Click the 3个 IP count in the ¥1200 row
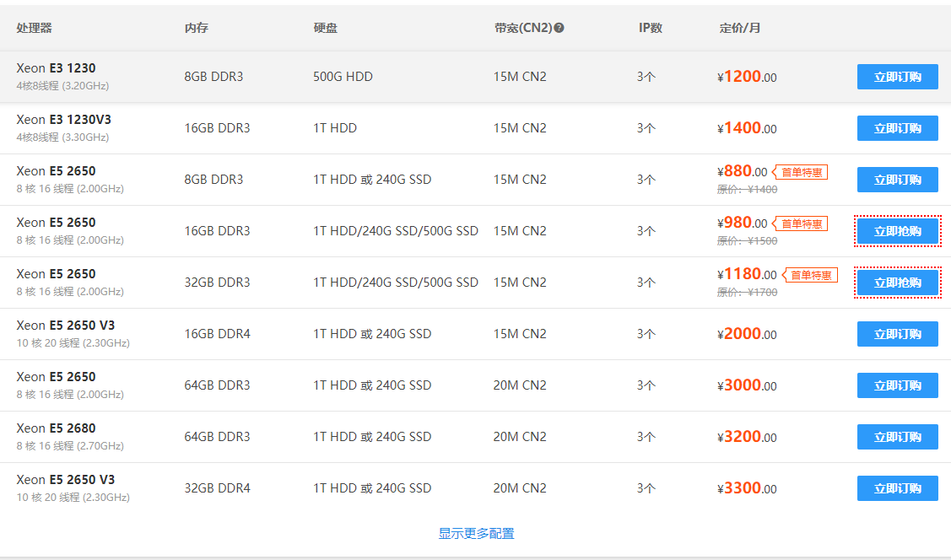The height and width of the screenshot is (560, 951). (x=646, y=77)
